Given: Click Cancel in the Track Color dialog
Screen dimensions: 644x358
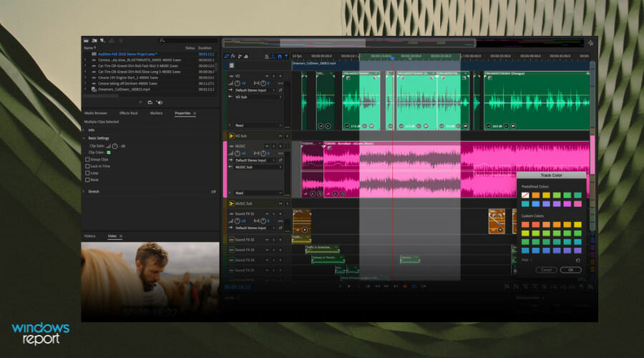Looking at the screenshot, I should click(x=546, y=270).
